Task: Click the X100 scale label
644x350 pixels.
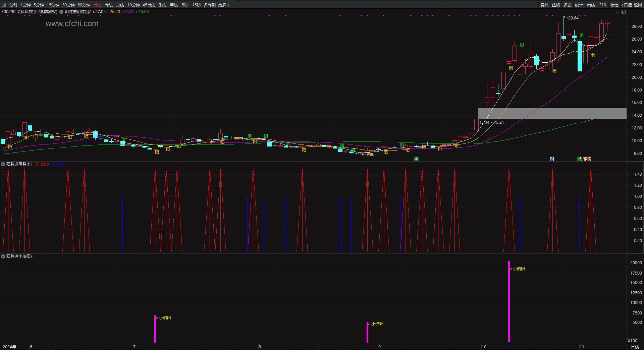Action: tap(632, 341)
